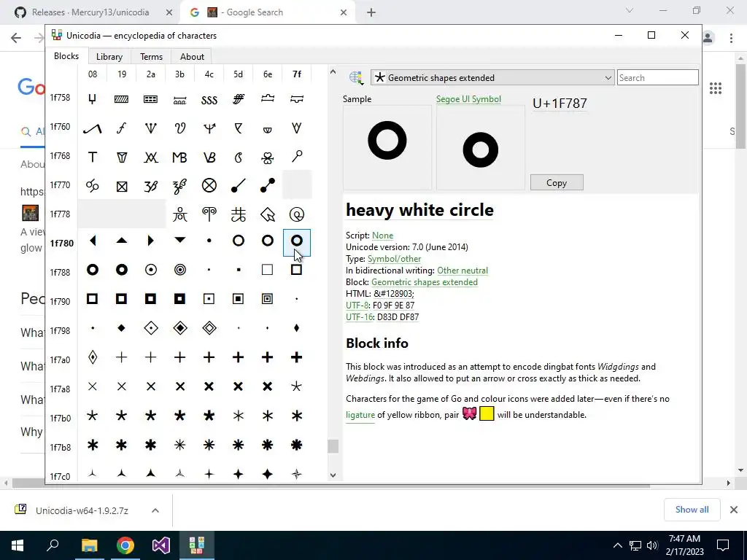Viewport: 747px width, 560px height.
Task: Select the square with inner filled square in row 1f790
Action: (x=239, y=299)
